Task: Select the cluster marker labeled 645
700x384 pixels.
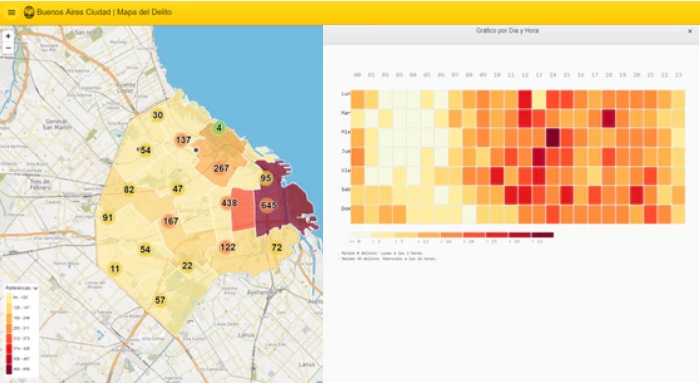Action: click(268, 205)
